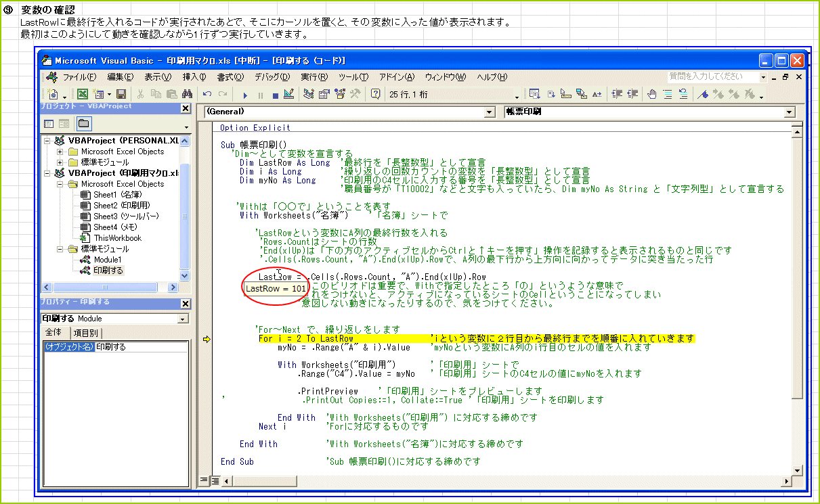The height and width of the screenshot is (504, 820).
Task: Click the Design Mode ruler icon
Action: 289,95
